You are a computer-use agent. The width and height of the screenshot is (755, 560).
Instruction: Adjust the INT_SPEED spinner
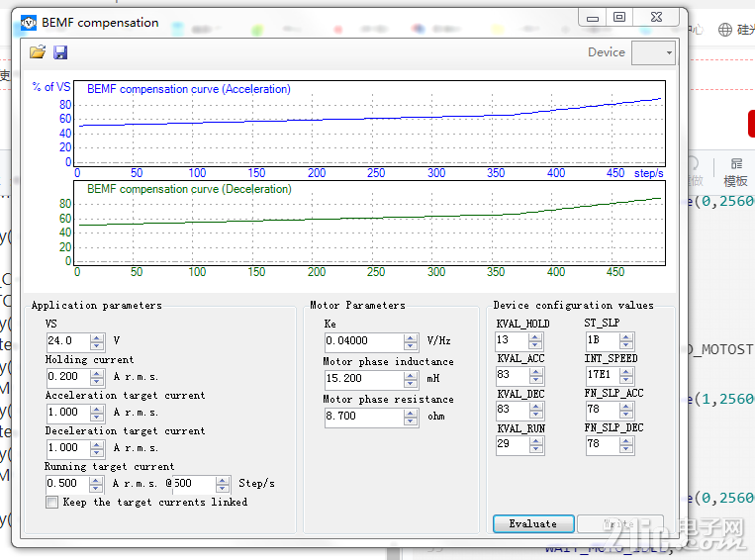626,376
